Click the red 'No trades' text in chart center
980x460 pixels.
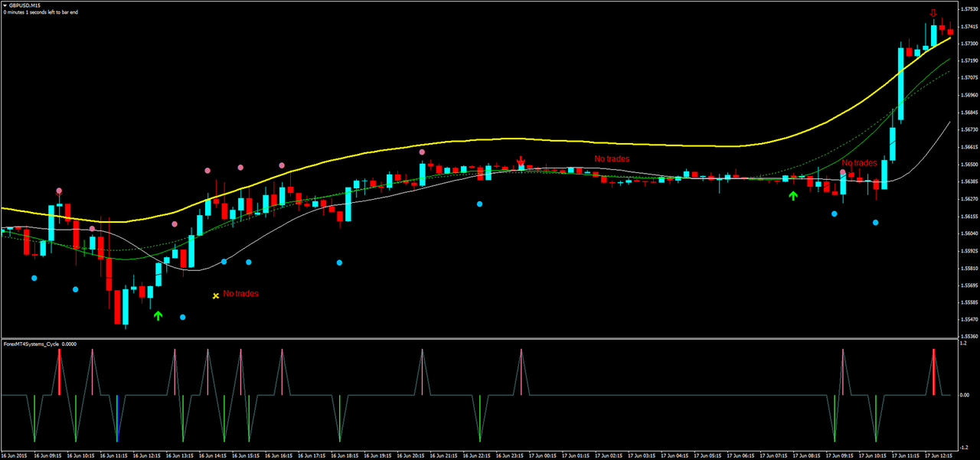click(x=610, y=158)
